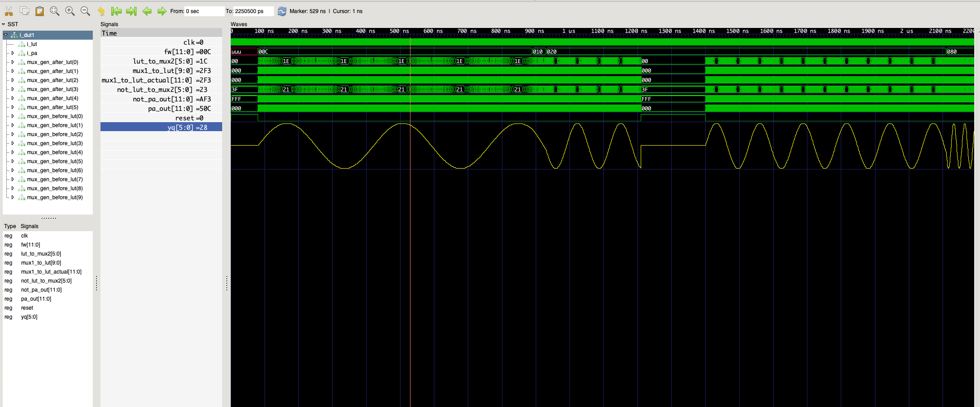Zoom out of the waveform view
This screenshot has height=407, width=980.
85,11
